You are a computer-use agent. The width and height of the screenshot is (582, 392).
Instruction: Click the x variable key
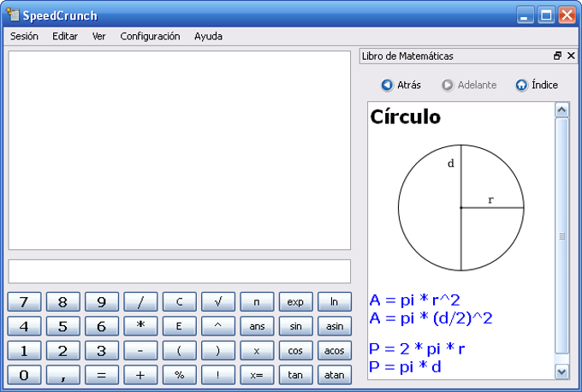tap(257, 351)
